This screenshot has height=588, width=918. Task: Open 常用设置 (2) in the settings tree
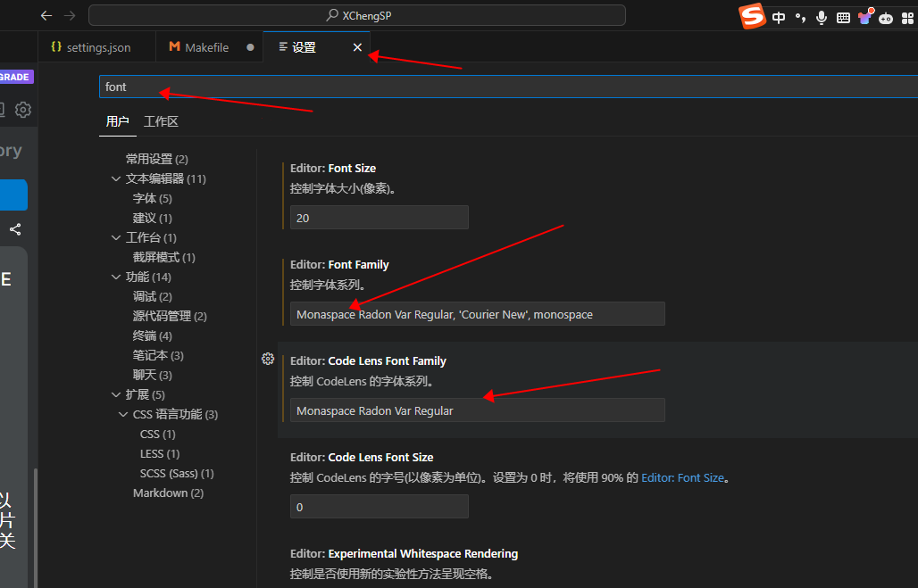[157, 159]
